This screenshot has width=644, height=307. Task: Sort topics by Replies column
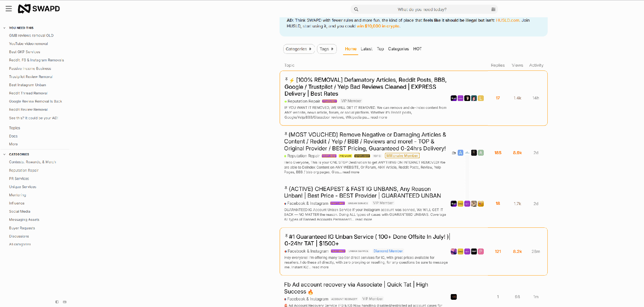tap(498, 65)
